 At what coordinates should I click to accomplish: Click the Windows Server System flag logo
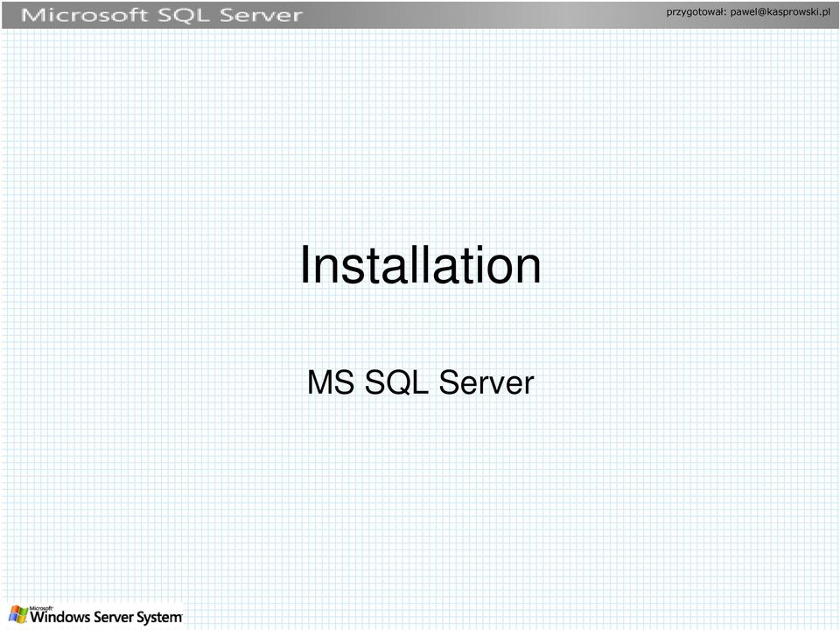[x=17, y=615]
